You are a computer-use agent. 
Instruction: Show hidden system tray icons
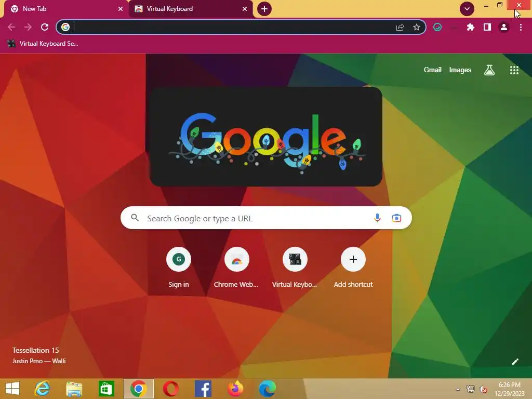[x=458, y=389]
